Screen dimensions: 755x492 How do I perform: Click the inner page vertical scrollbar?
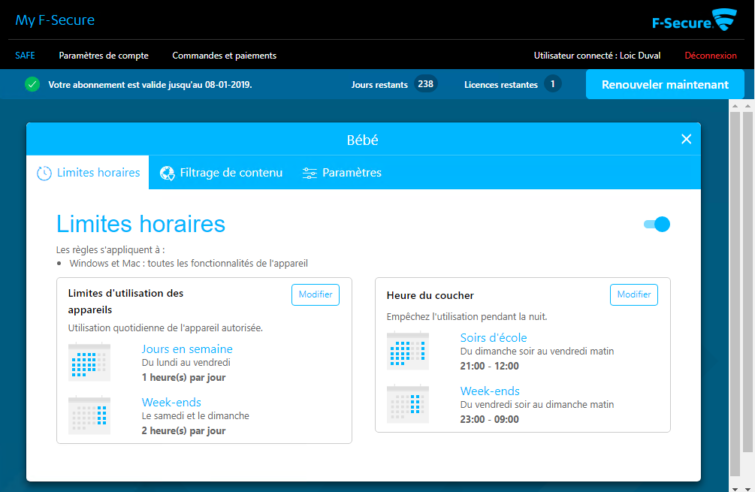[735, 294]
